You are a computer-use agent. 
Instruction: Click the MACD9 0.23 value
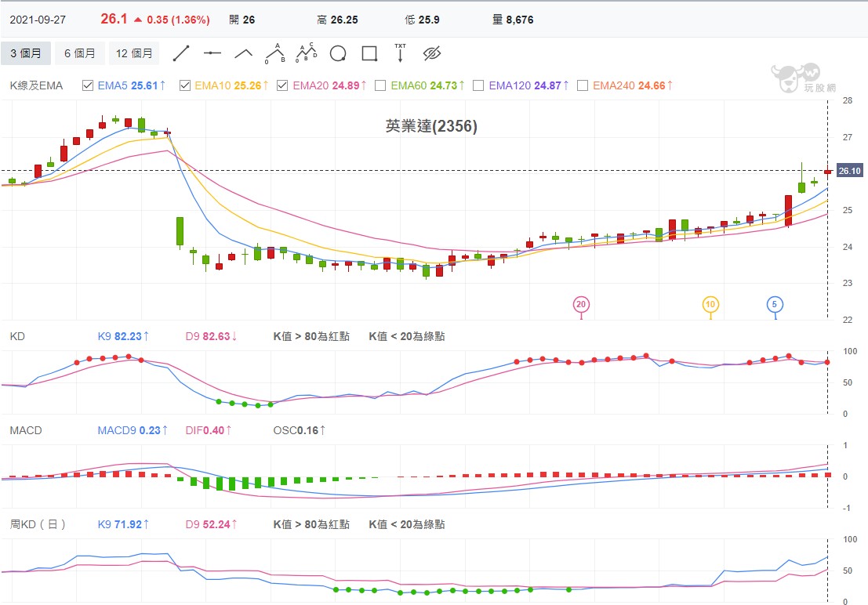click(133, 430)
